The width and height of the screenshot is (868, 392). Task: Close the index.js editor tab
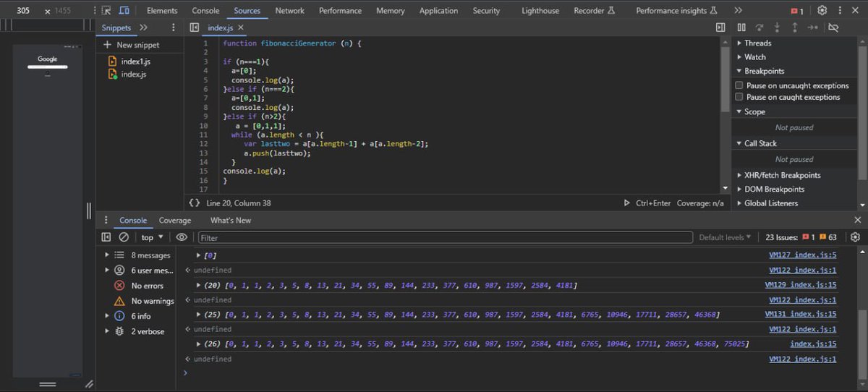241,27
